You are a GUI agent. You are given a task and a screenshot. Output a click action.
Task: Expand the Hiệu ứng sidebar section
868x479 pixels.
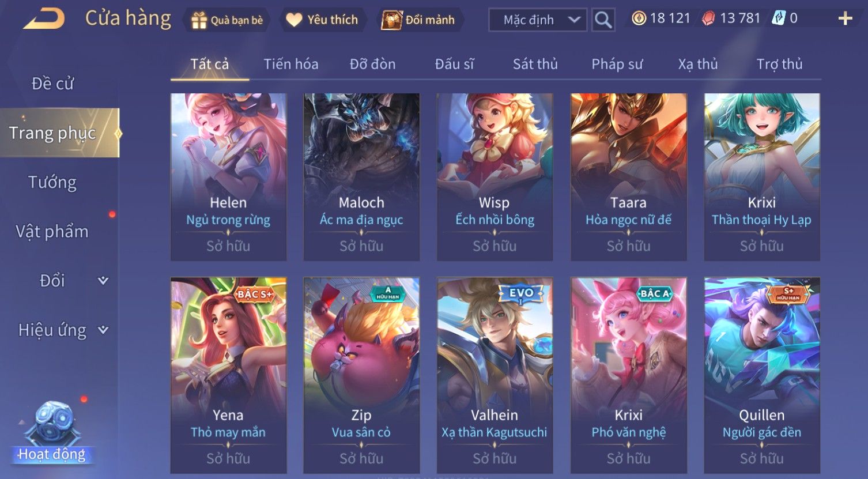click(x=103, y=330)
